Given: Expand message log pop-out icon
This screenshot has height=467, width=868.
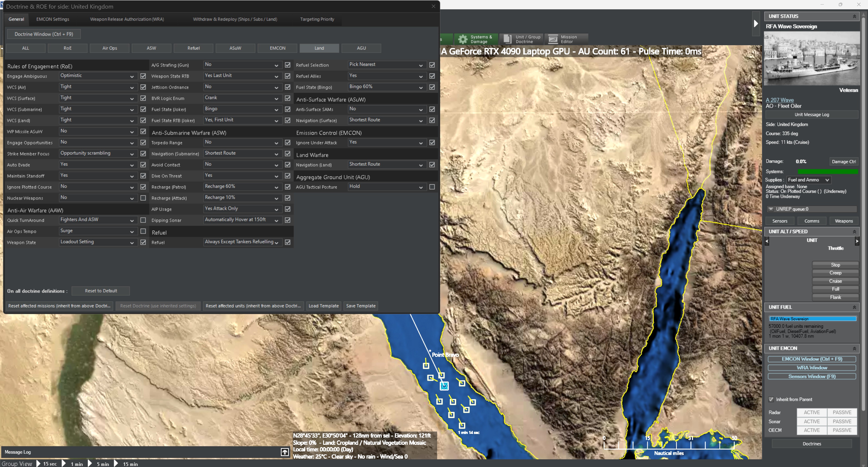Looking at the screenshot, I should pos(285,452).
